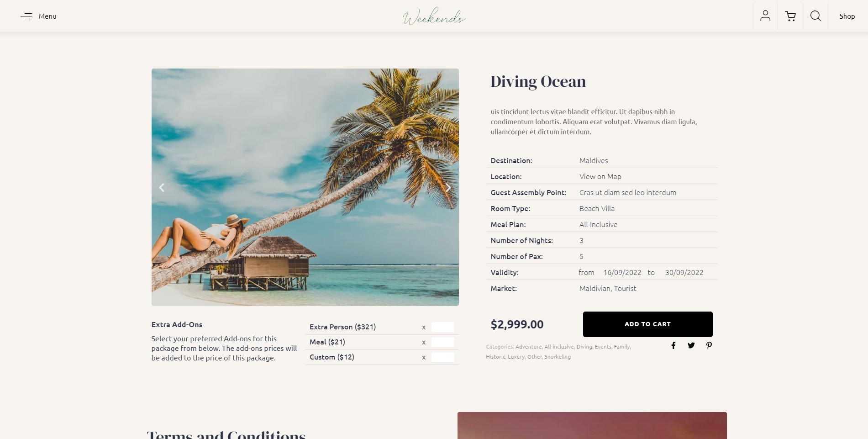The image size is (868, 439).
Task: Share package on Facebook
Action: (x=673, y=345)
